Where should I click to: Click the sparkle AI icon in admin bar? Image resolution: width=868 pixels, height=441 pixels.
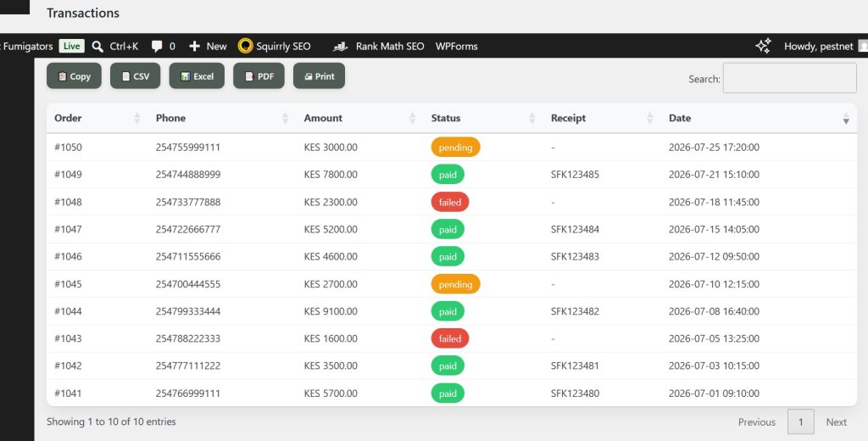(764, 46)
